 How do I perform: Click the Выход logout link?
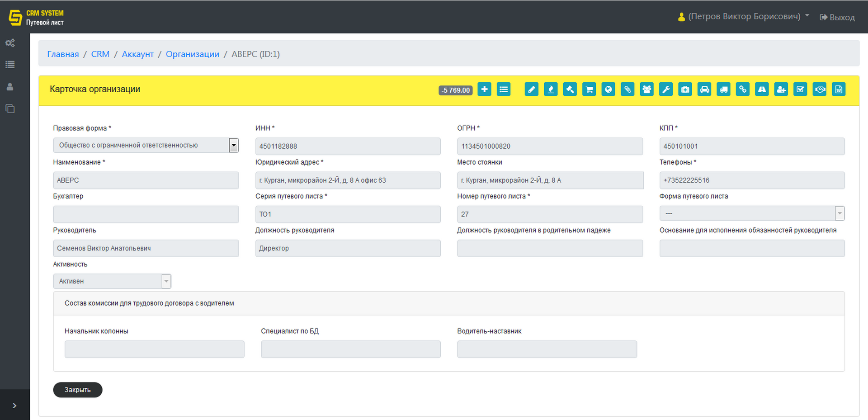tap(837, 18)
